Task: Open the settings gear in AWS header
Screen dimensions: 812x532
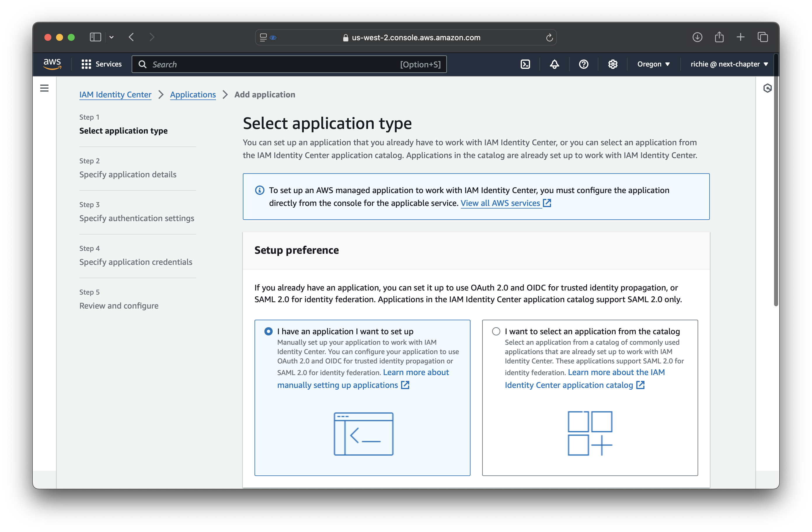Action: point(613,64)
